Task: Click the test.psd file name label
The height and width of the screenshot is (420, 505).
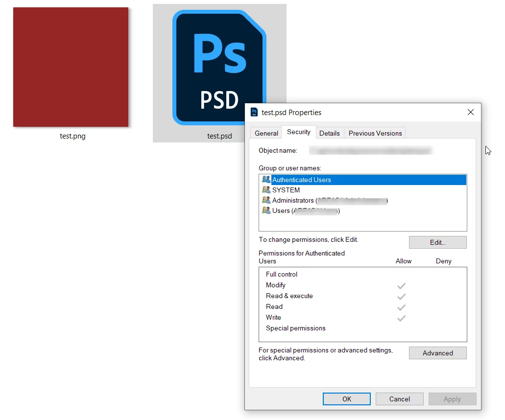Action: coord(219,136)
